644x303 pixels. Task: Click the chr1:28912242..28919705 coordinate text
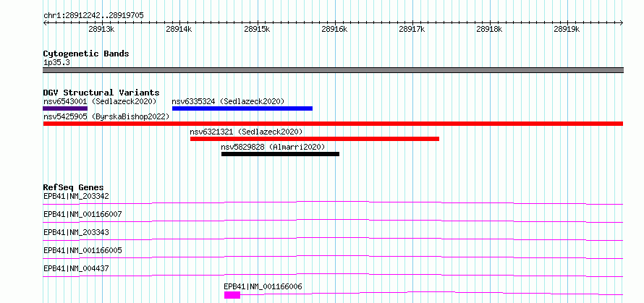(93, 16)
